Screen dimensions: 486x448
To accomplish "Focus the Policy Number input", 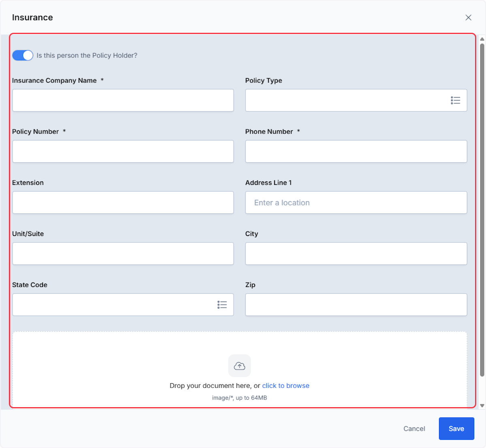I will [x=123, y=151].
